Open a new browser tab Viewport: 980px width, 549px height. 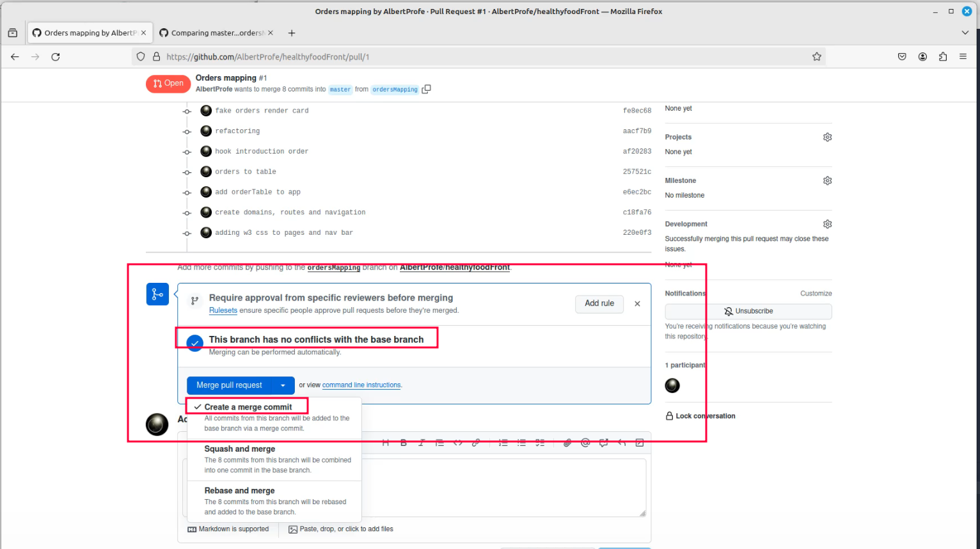tap(292, 33)
